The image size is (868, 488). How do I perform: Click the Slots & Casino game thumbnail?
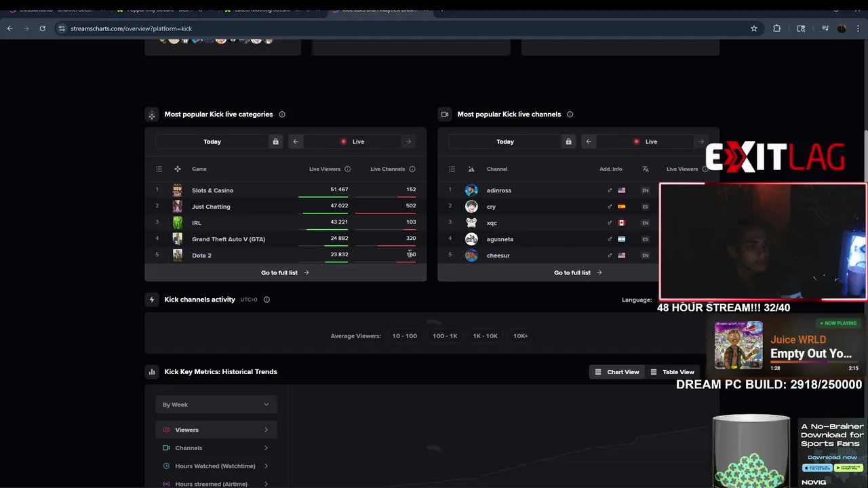[x=177, y=190]
